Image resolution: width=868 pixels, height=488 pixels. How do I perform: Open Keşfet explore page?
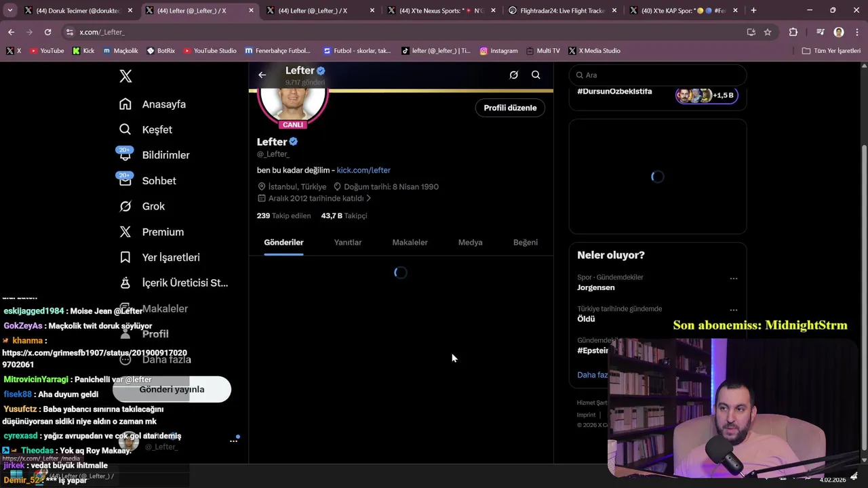click(x=146, y=129)
